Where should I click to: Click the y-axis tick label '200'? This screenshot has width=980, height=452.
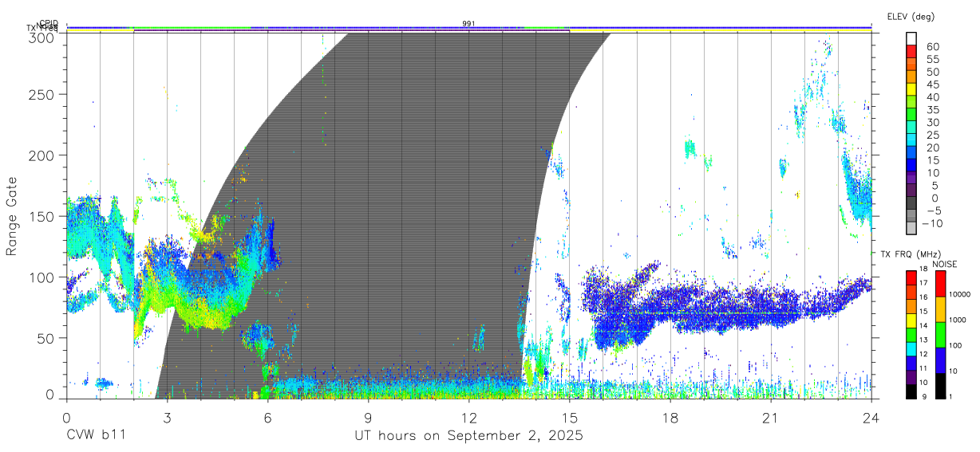pos(41,155)
